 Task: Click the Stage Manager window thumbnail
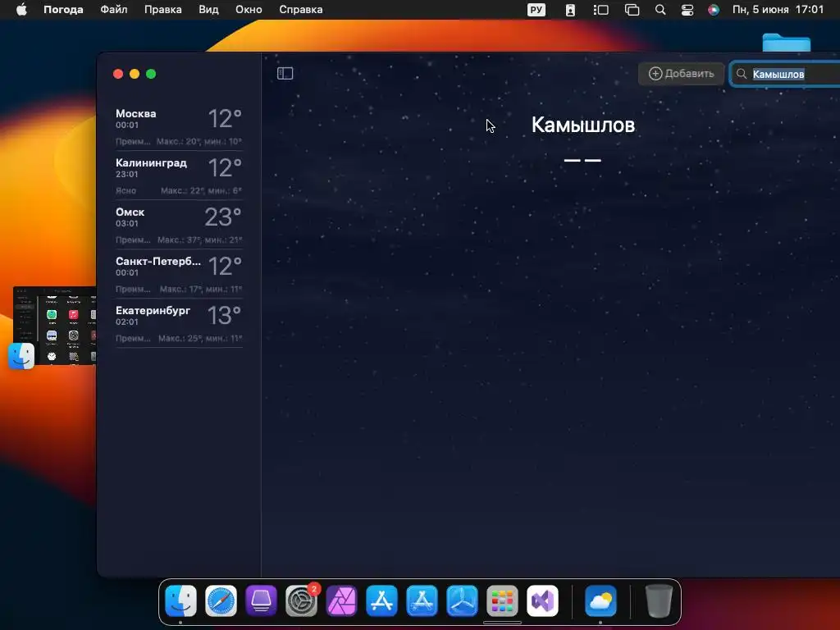[55, 326]
